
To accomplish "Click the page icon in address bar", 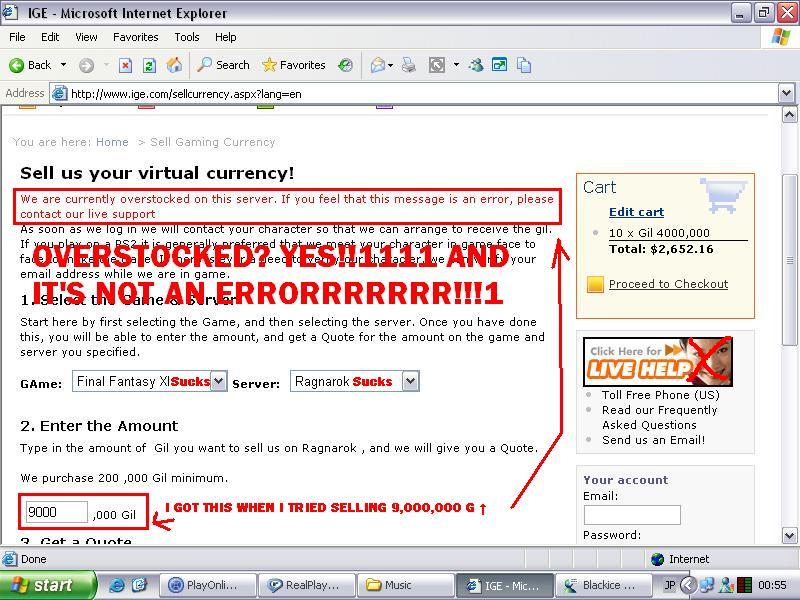I will (60, 94).
